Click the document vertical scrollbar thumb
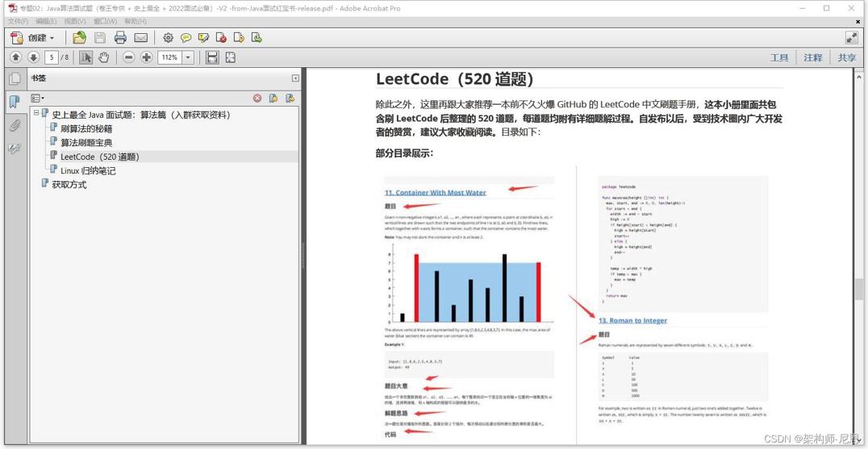868x449 pixels. point(858,289)
